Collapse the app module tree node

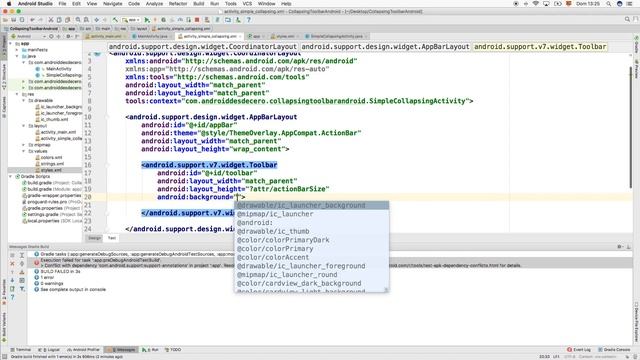pos(11,43)
